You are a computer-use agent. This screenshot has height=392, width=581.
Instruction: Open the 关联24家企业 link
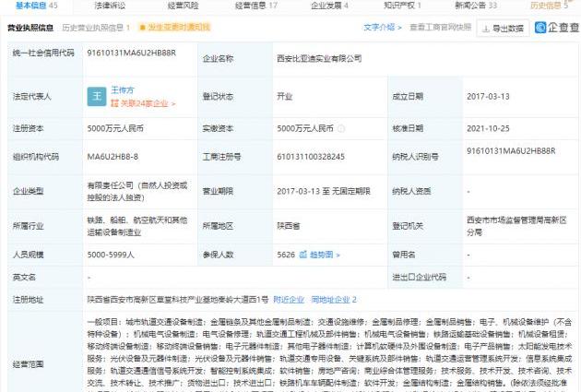click(x=143, y=103)
